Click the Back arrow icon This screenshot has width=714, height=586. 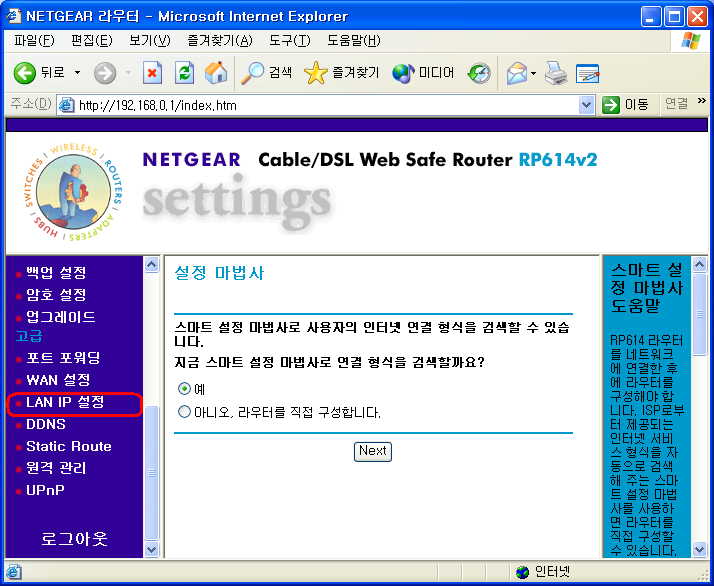25,73
